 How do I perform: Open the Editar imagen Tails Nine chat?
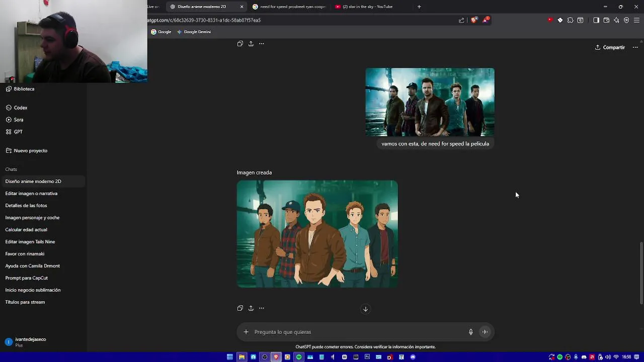pos(43,242)
